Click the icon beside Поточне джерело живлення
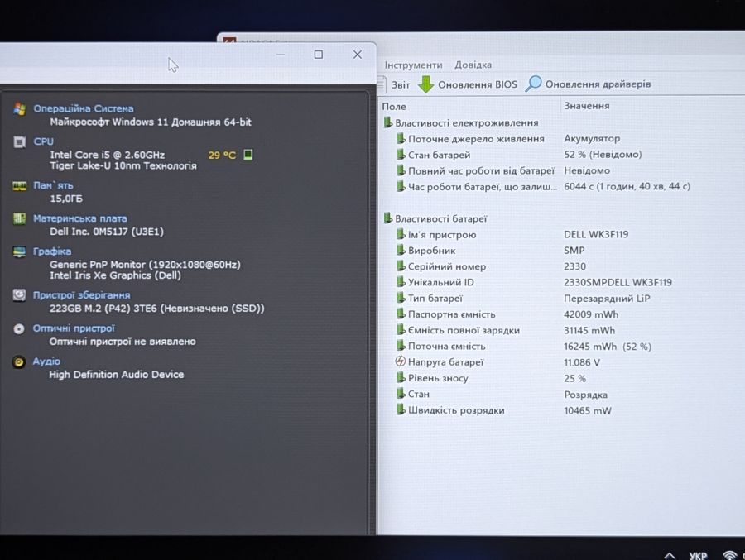Viewport: 745px width, 560px height. (401, 139)
